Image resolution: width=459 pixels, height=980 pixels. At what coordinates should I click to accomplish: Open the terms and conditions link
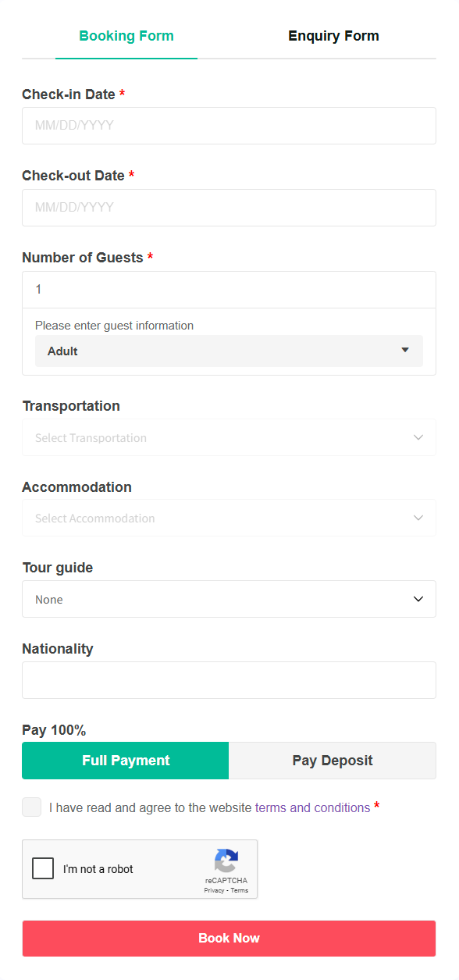(312, 807)
